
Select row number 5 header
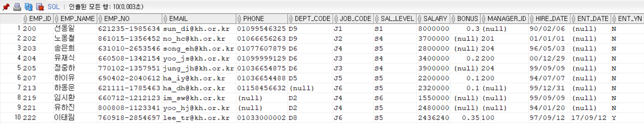(11, 68)
